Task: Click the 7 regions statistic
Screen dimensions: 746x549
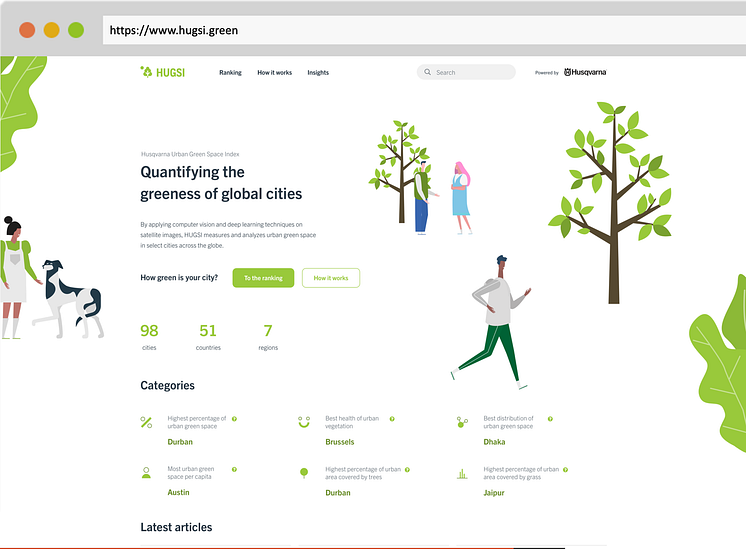Action: pyautogui.click(x=268, y=336)
